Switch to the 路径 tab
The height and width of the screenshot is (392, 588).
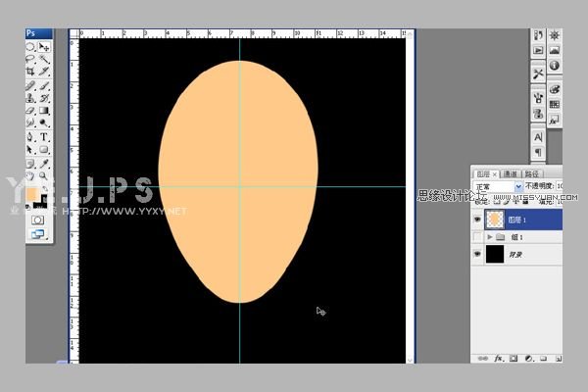[532, 172]
